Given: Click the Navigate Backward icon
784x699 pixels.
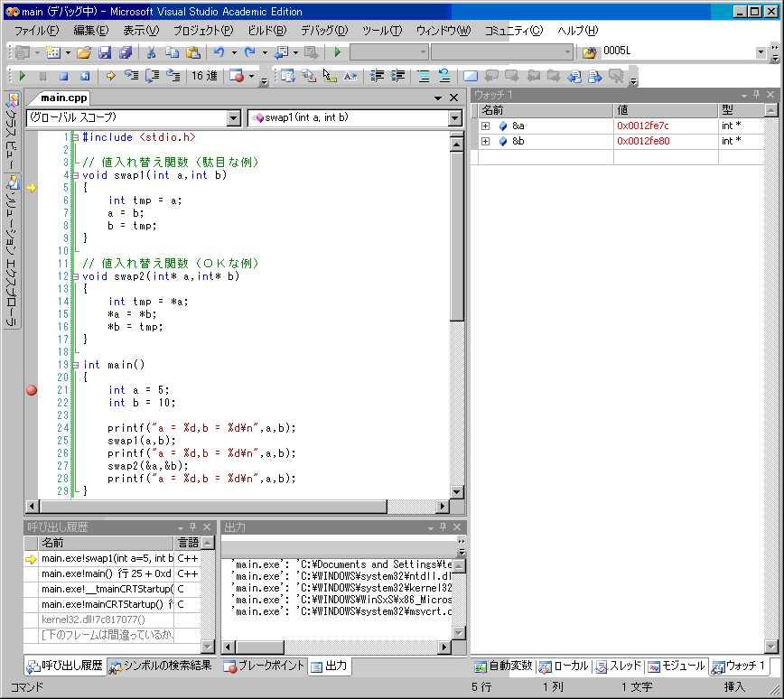Looking at the screenshot, I should point(282,52).
